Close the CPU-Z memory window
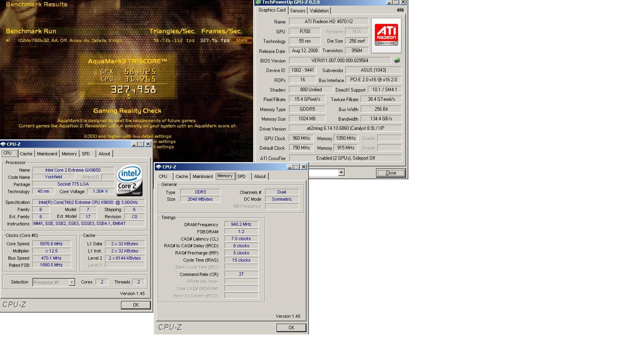This screenshot has height=354, width=644. point(304,167)
